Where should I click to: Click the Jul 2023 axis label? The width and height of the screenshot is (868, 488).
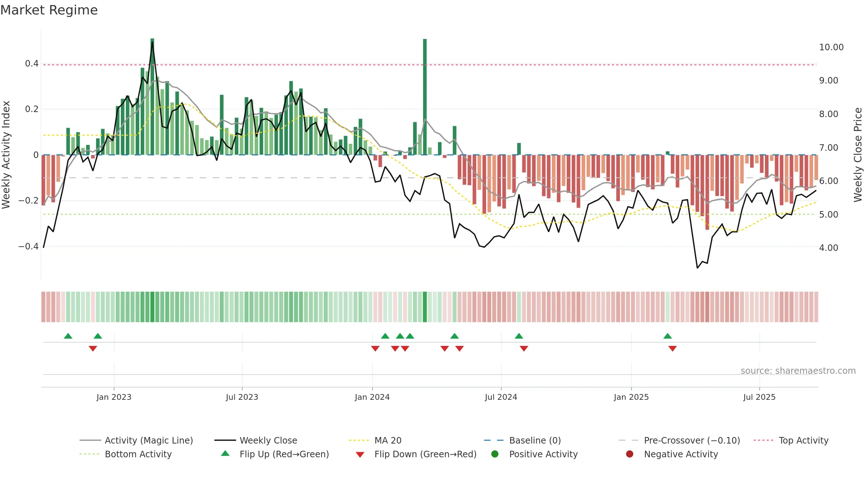[x=242, y=397]
